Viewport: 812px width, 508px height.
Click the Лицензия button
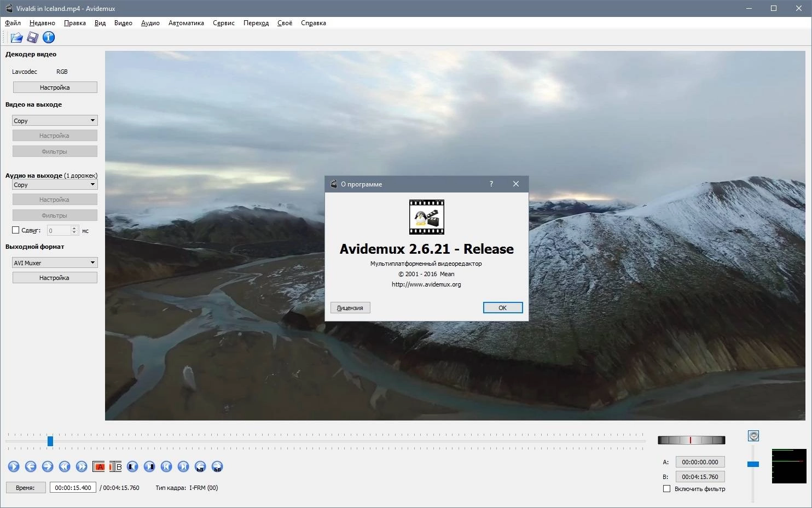point(350,308)
